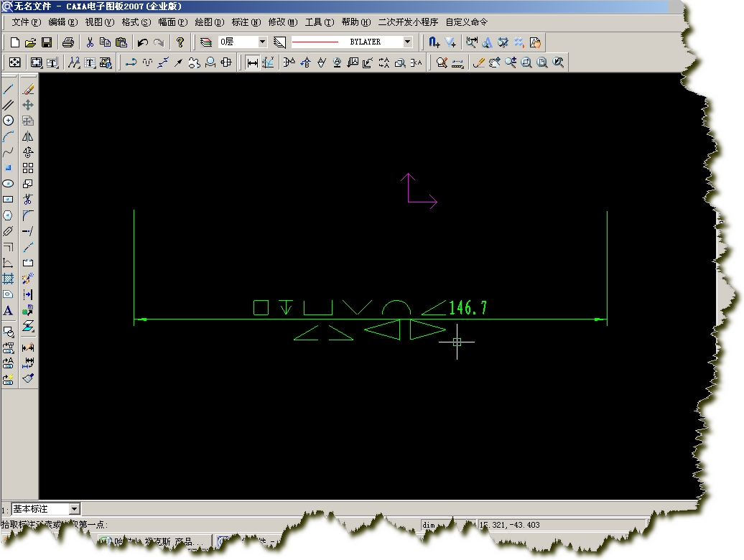The height and width of the screenshot is (560, 744).
Task: Click the Copy icon in top toolbar
Action: tap(105, 42)
